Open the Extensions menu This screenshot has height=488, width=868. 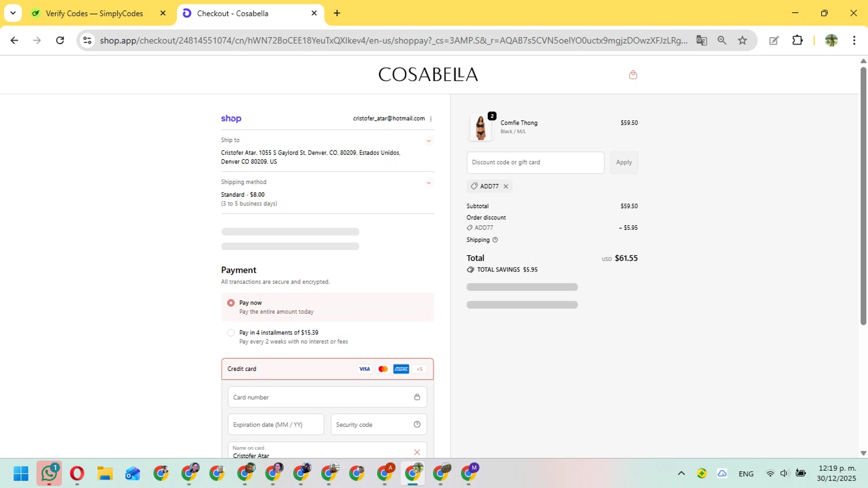797,41
